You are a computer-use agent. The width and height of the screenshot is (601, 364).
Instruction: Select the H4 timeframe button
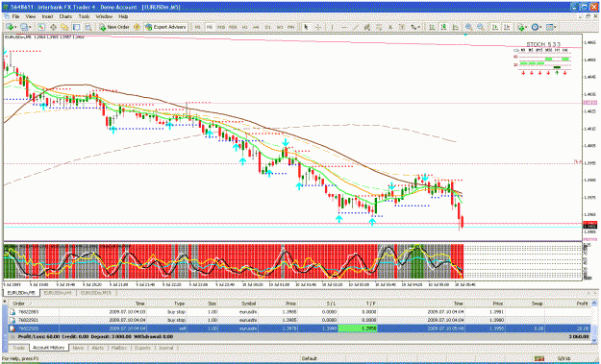(256, 27)
